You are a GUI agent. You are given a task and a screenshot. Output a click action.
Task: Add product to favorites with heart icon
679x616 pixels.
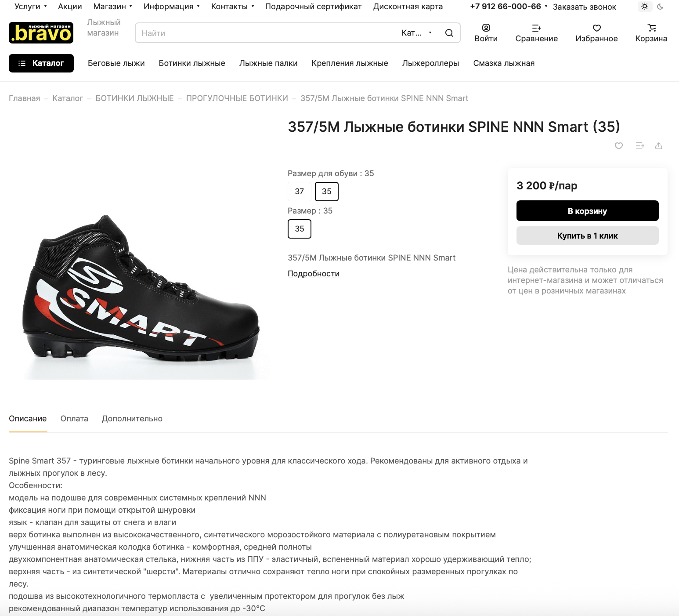coord(619,146)
